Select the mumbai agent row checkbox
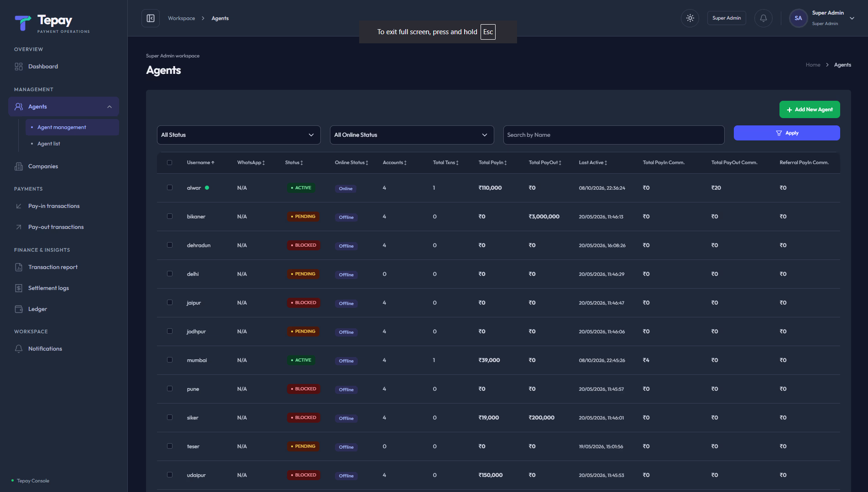This screenshot has width=868, height=492. (170, 360)
